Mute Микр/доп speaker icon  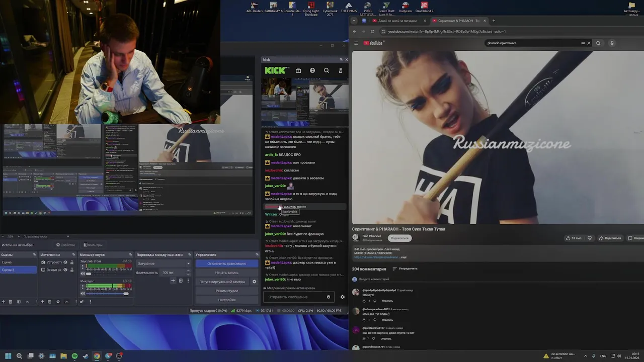coord(83,294)
